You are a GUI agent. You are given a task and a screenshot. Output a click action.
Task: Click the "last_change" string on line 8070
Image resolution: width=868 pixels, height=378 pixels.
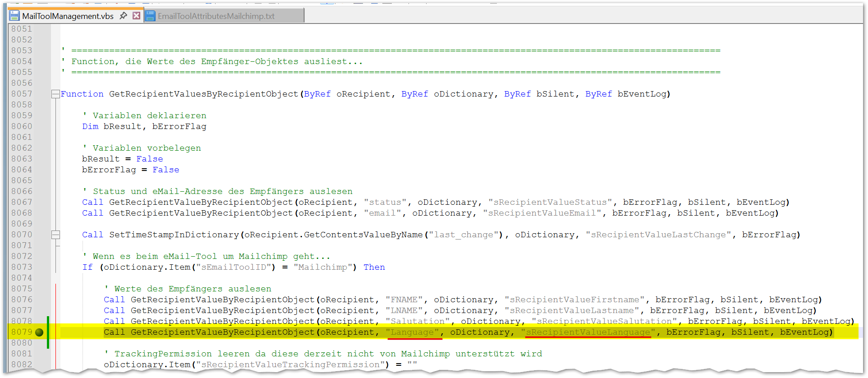pos(463,235)
